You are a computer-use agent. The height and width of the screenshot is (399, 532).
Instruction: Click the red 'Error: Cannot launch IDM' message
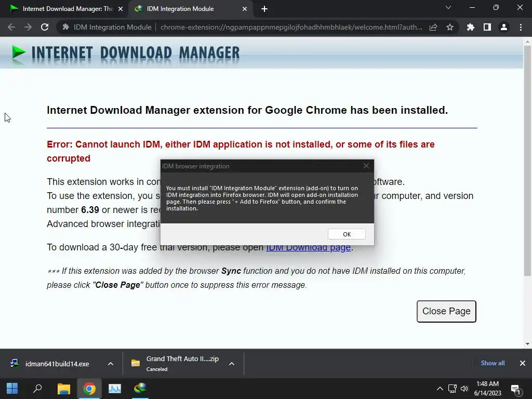coord(241,151)
